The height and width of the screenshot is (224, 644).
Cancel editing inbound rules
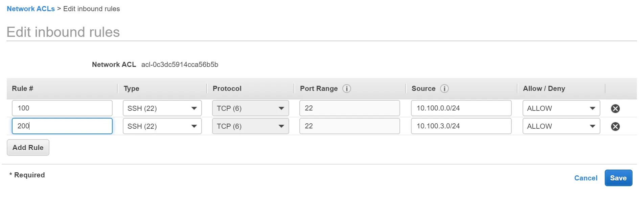tap(586, 178)
